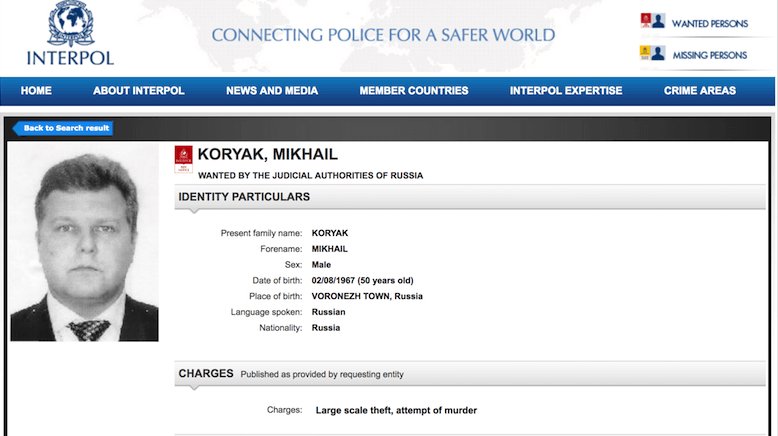This screenshot has height=436, width=778.
Task: Open the INTERPOL EXPERTISE menu
Action: (x=566, y=91)
